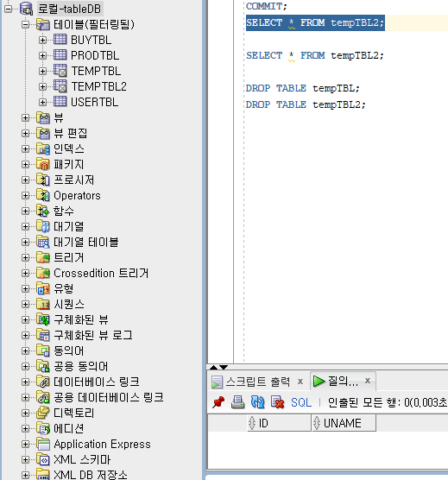
Task: Expand the TEMPTBL2 table node
Action: click(x=43, y=86)
